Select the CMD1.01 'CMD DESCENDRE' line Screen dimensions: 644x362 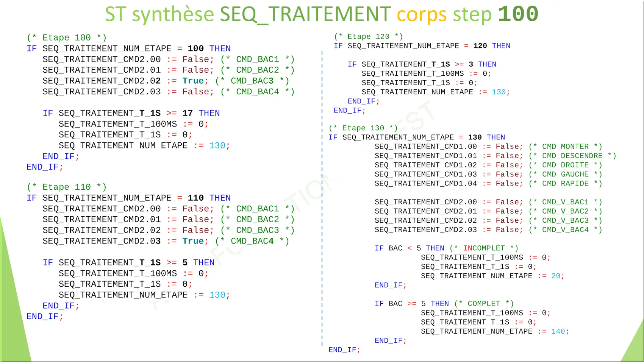[496, 156]
